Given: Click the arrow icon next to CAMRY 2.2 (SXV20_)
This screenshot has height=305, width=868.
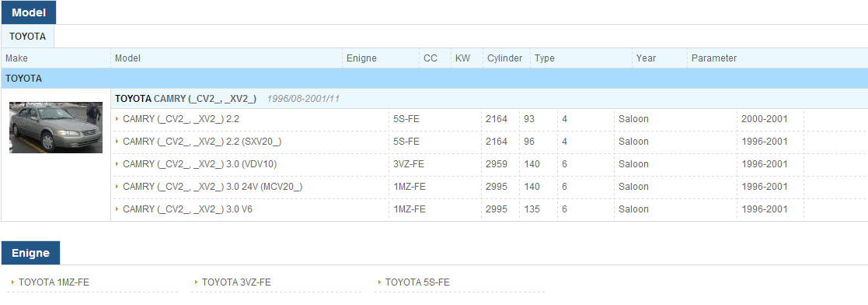Looking at the screenshot, I should pos(117,142).
